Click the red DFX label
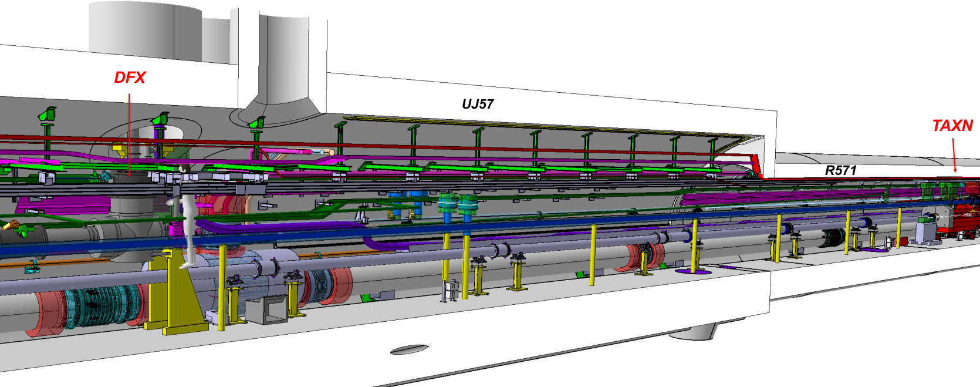This screenshot has width=980, height=387. click(x=130, y=78)
